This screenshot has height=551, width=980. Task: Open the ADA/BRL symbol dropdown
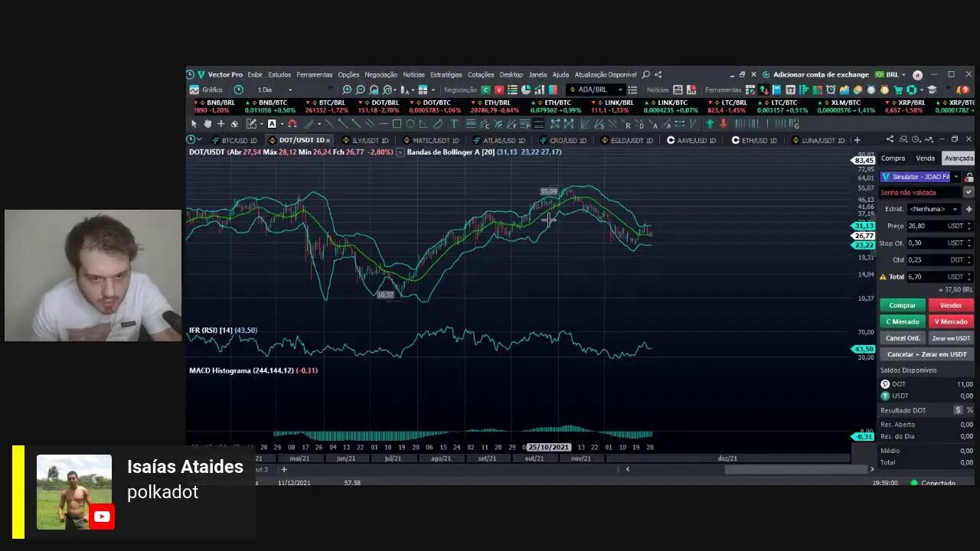click(x=619, y=90)
